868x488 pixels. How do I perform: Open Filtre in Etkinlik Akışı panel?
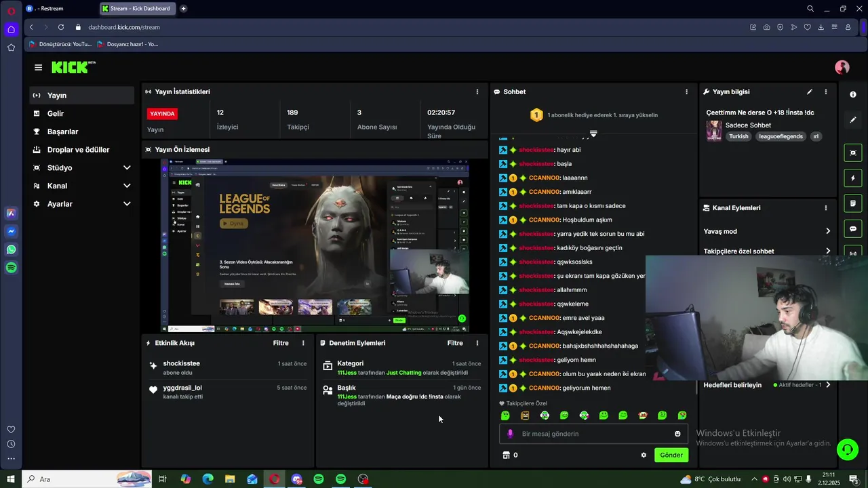click(x=281, y=343)
